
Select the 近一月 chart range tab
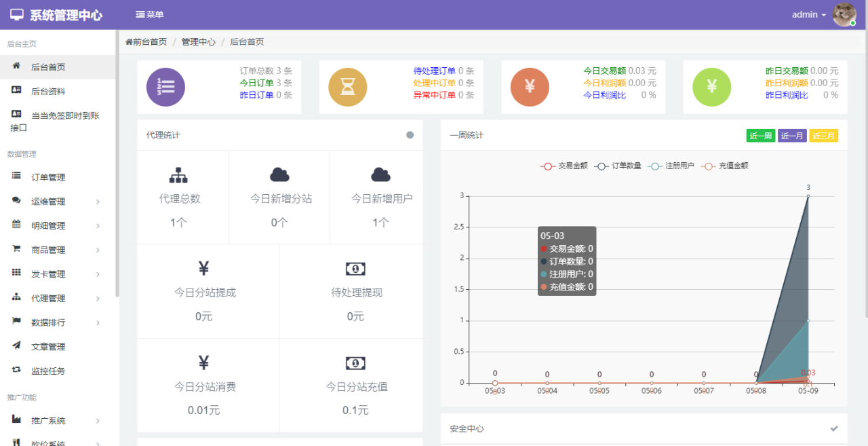792,136
